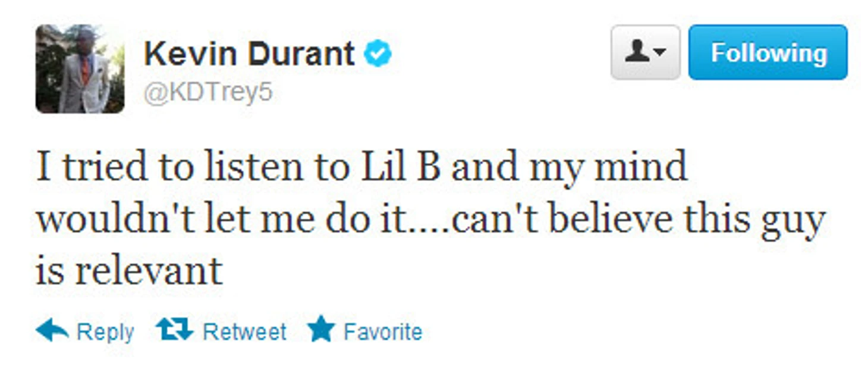The height and width of the screenshot is (373, 868).
Task: Click the person silhouette icon
Action: coord(637,53)
